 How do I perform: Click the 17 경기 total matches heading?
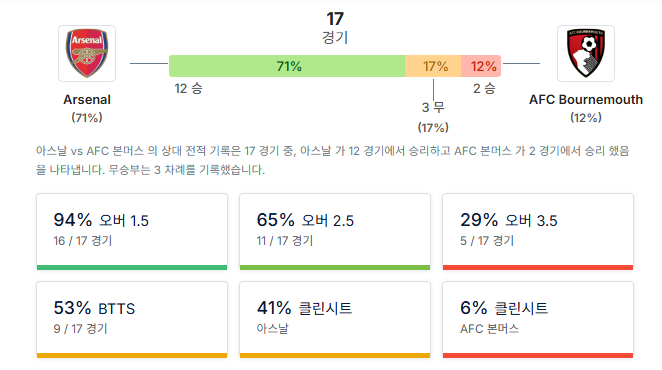[x=335, y=28]
